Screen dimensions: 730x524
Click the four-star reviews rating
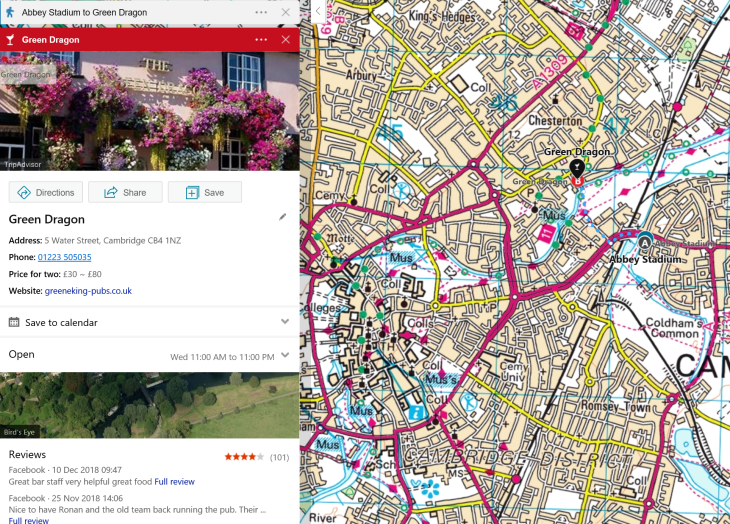point(244,457)
